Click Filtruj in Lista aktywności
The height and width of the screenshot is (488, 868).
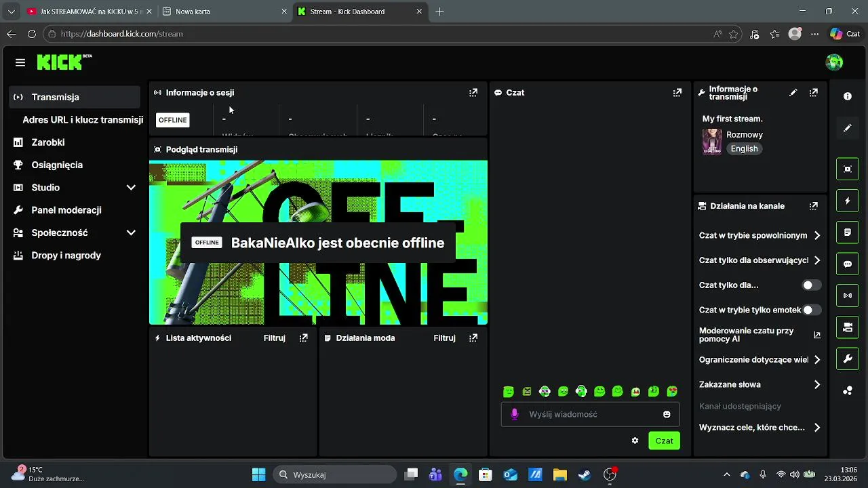click(x=275, y=338)
